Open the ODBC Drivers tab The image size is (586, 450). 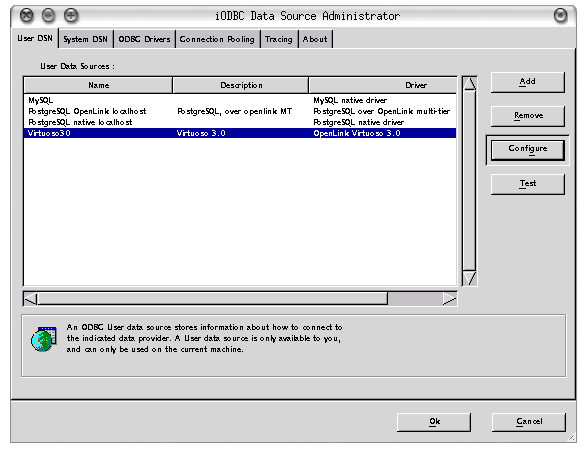(144, 39)
